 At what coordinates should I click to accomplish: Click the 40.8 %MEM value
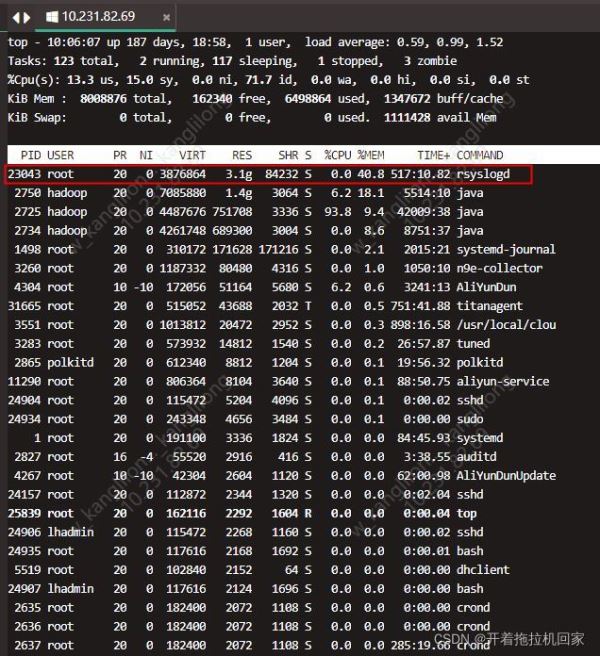tap(371, 174)
